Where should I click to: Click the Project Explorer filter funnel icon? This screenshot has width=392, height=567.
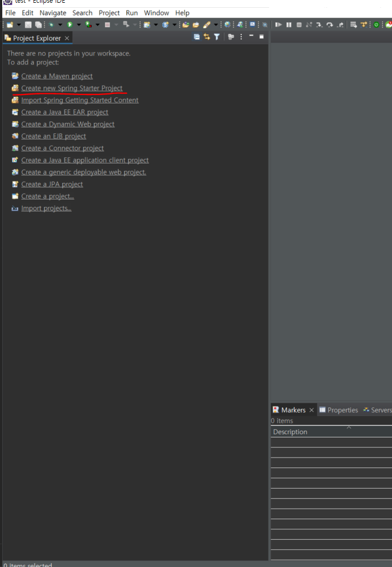[x=217, y=37]
